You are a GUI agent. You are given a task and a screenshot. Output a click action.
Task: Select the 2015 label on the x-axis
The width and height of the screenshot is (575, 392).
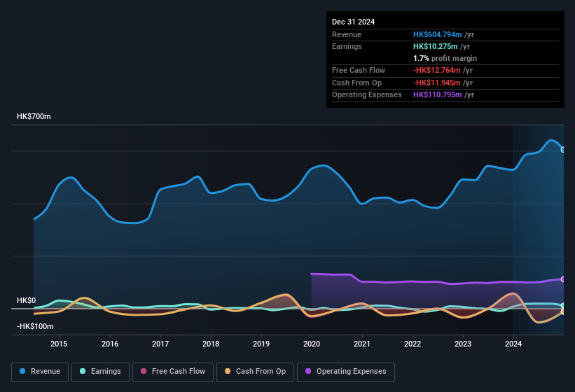pyautogui.click(x=59, y=344)
